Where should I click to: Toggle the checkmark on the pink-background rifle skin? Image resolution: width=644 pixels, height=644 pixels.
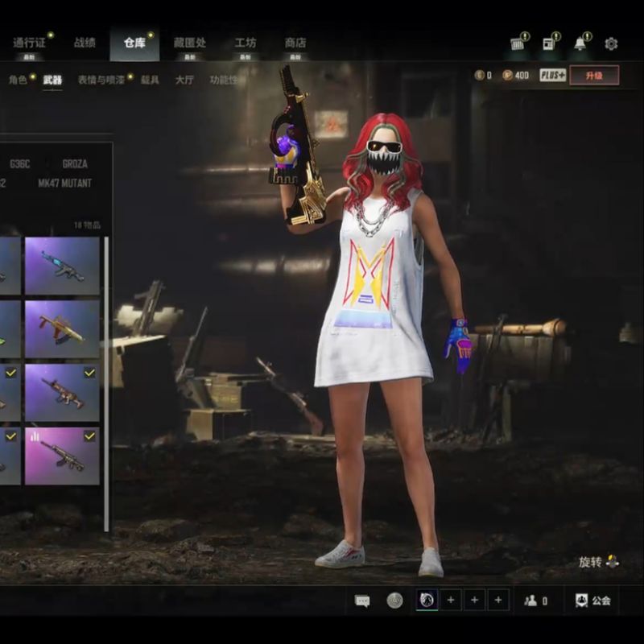(x=89, y=436)
